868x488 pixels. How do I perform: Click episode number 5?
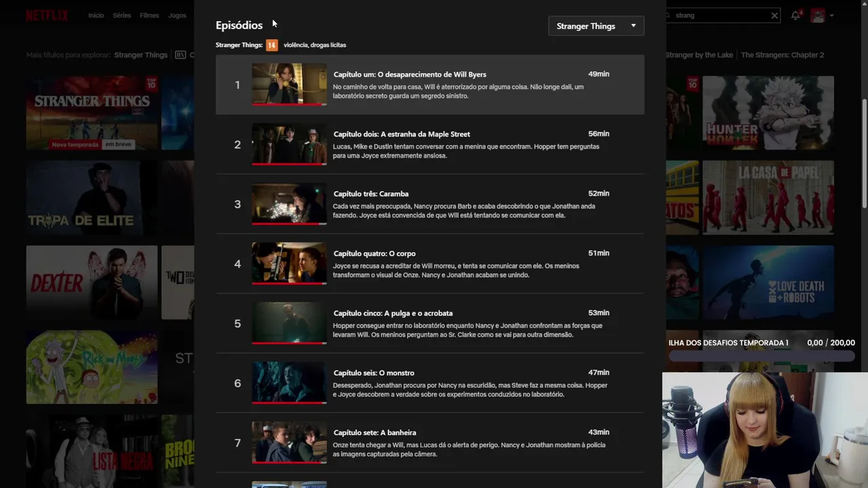click(237, 323)
